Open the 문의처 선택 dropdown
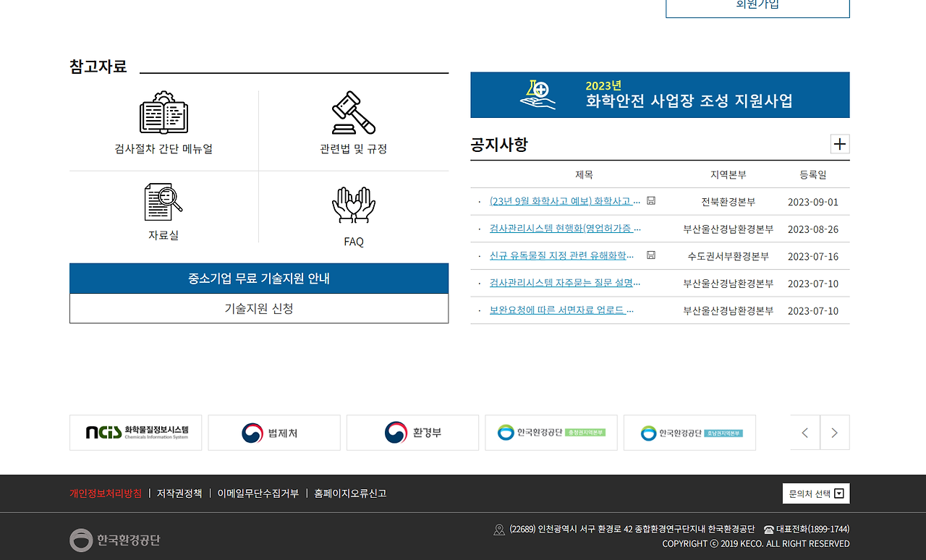 (x=816, y=493)
